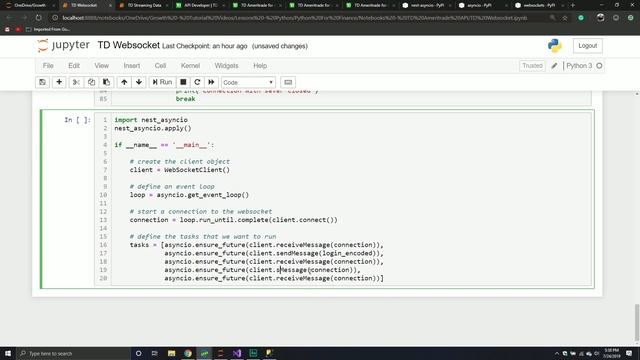Click the Jupyter logo

click(x=63, y=45)
